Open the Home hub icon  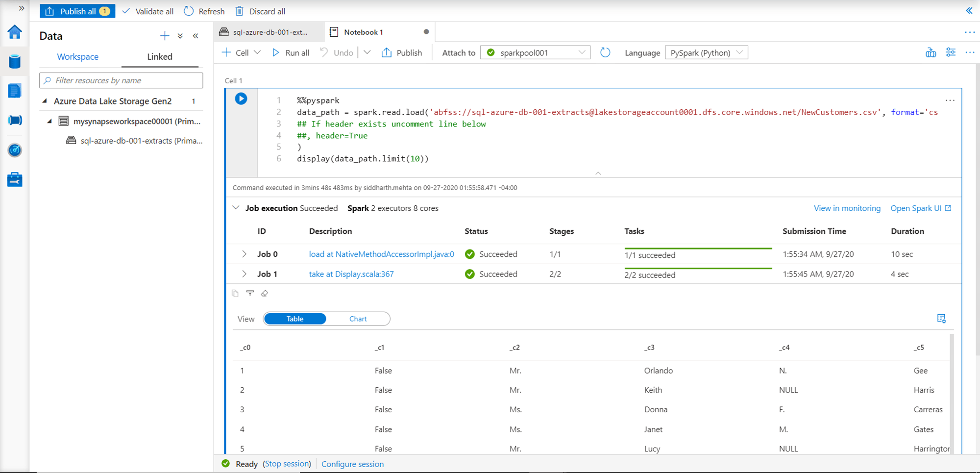coord(15,32)
